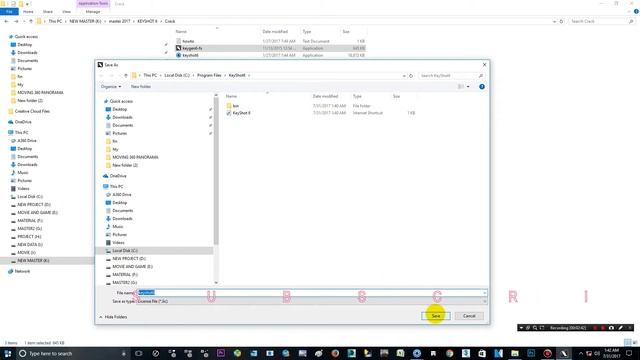This screenshot has height=360, width=640.
Task: Focus the File name input field
Action: pos(311,293)
